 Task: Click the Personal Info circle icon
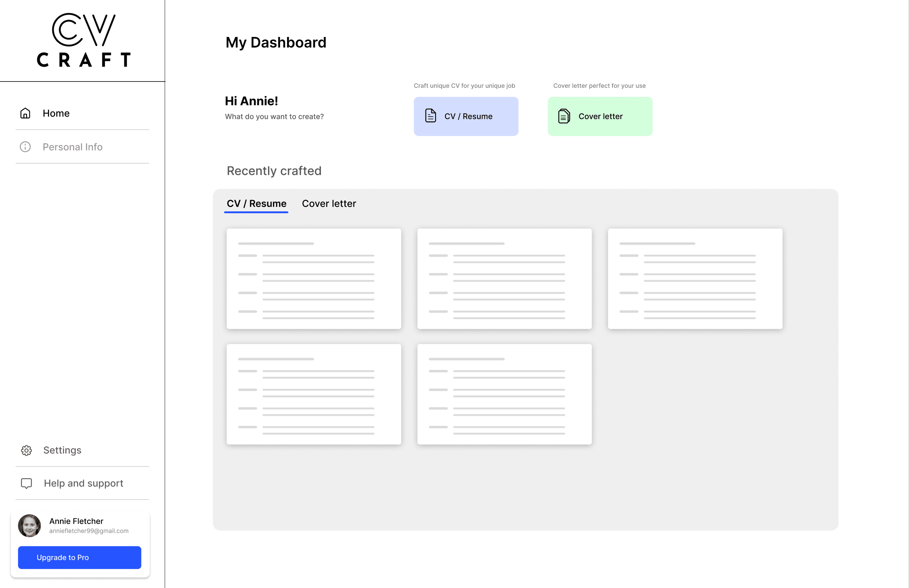coord(25,147)
